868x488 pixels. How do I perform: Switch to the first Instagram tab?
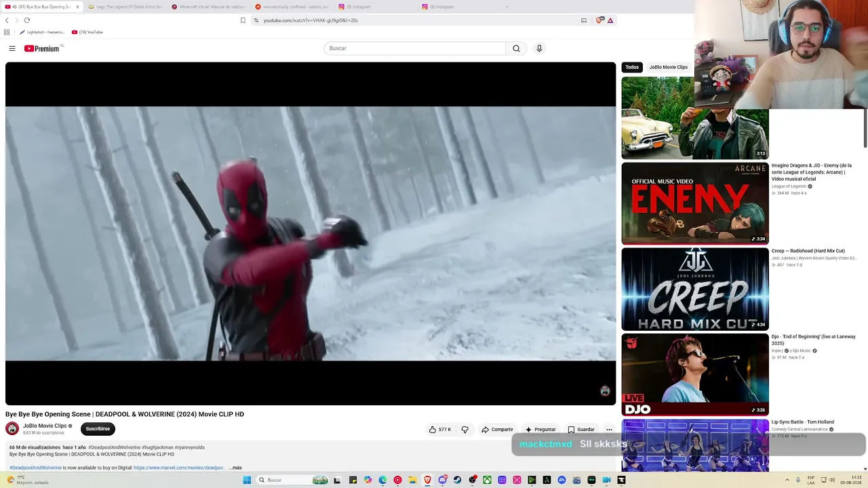click(x=376, y=7)
